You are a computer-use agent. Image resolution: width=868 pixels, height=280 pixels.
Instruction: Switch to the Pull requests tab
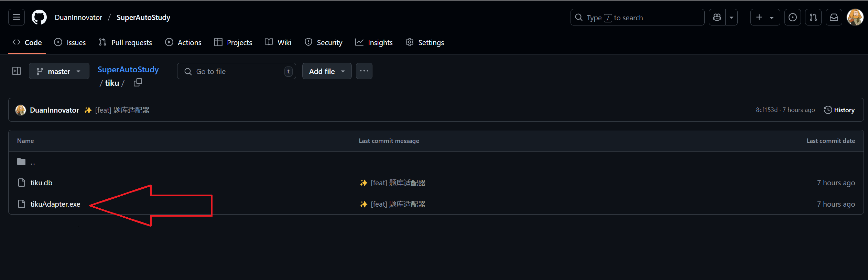pyautogui.click(x=125, y=42)
